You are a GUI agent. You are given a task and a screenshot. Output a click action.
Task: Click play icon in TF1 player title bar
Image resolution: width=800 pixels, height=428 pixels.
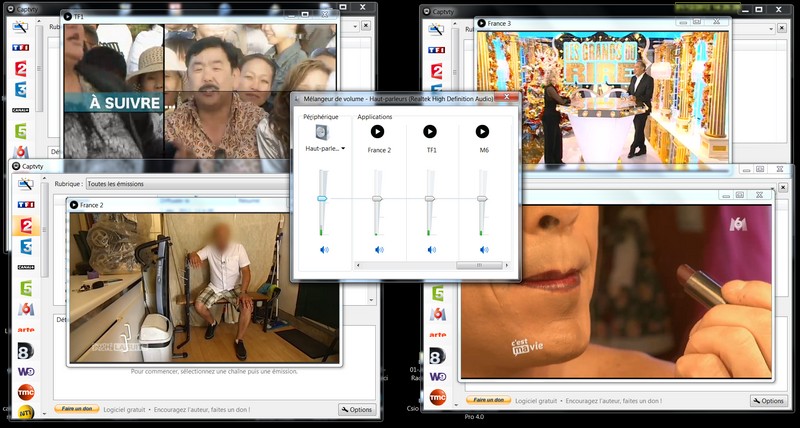[x=67, y=16]
